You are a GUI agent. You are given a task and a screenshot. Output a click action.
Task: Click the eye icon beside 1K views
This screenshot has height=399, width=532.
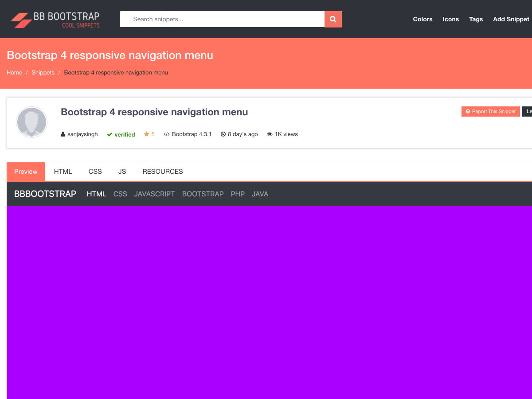point(270,134)
